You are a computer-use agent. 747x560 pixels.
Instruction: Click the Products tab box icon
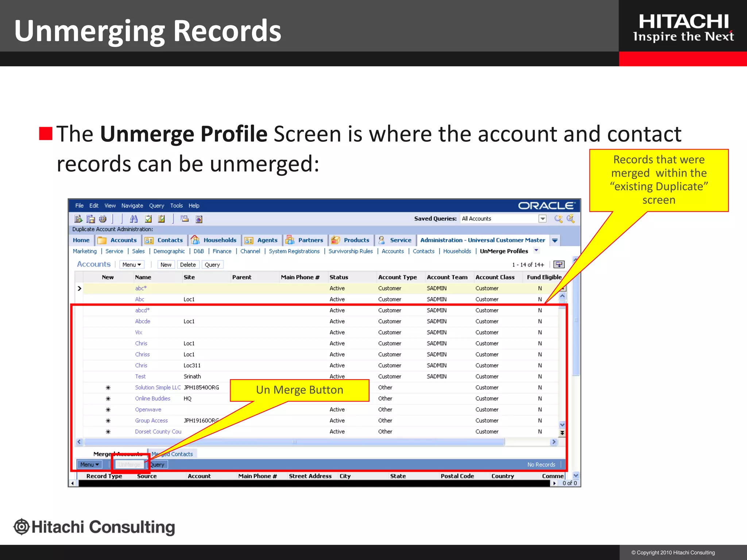pyautogui.click(x=336, y=240)
